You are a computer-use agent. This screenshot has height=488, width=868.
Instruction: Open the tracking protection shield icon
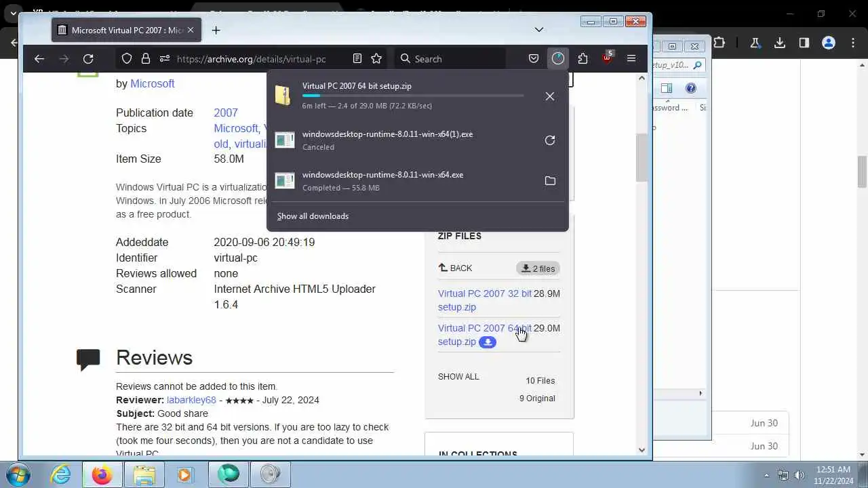(x=127, y=59)
